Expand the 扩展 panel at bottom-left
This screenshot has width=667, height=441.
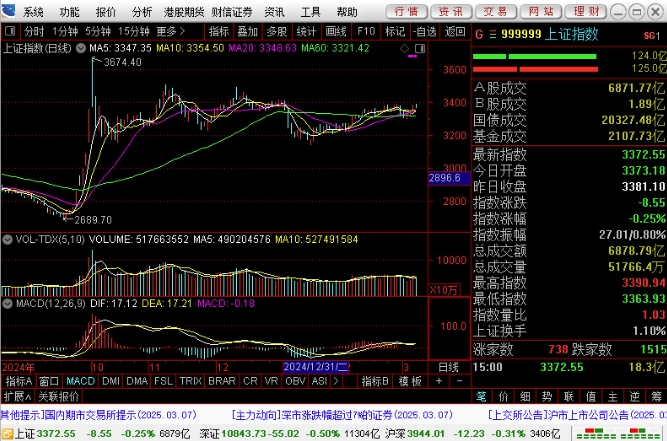pyautogui.click(x=14, y=396)
